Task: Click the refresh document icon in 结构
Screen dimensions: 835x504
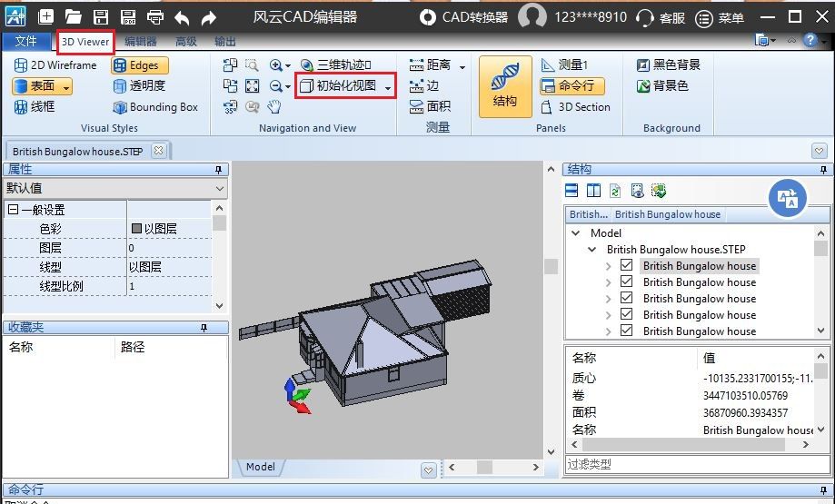Action: (615, 191)
